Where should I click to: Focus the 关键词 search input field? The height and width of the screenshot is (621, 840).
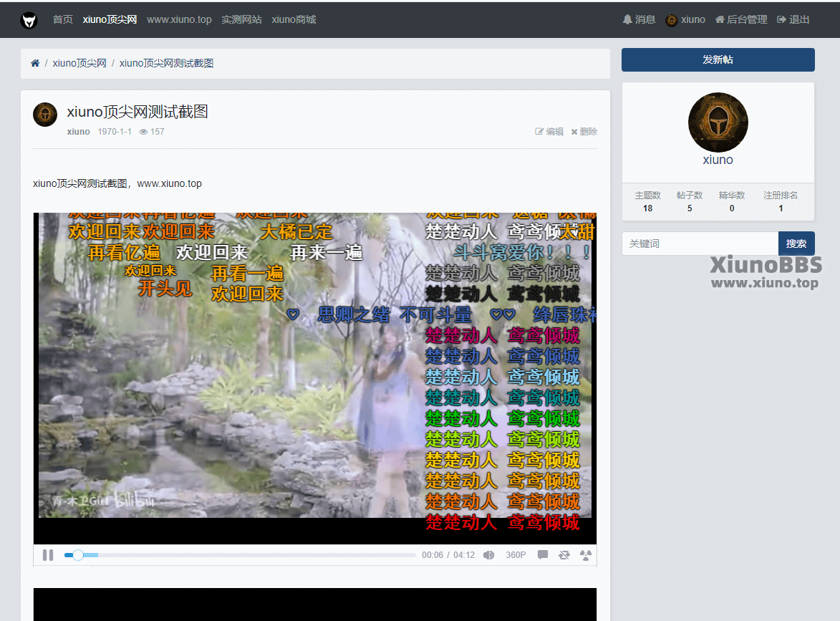point(700,244)
